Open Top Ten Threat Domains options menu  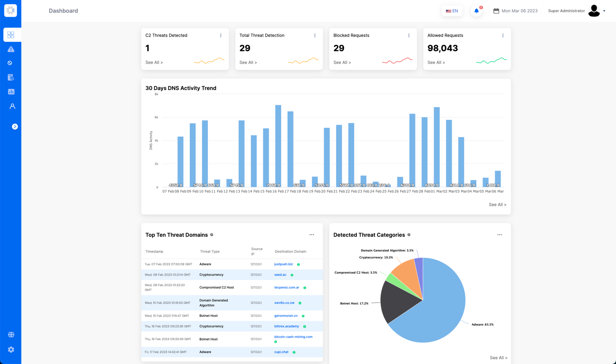coord(312,235)
